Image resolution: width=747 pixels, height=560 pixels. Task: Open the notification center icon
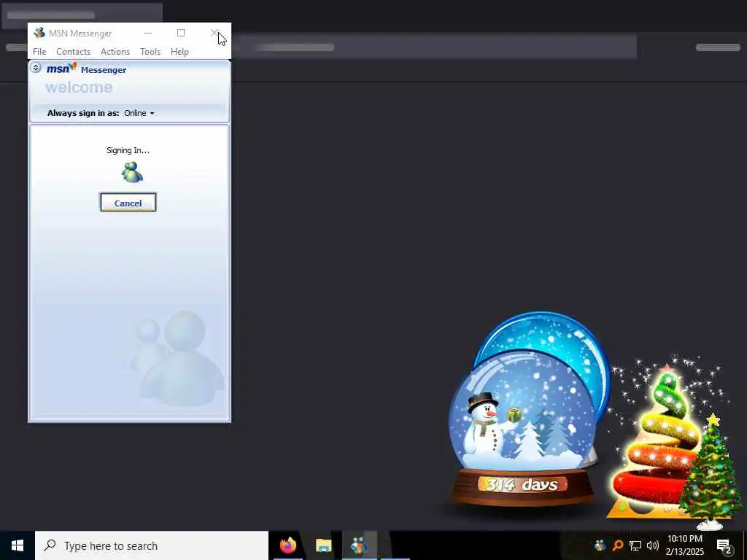coord(724,545)
